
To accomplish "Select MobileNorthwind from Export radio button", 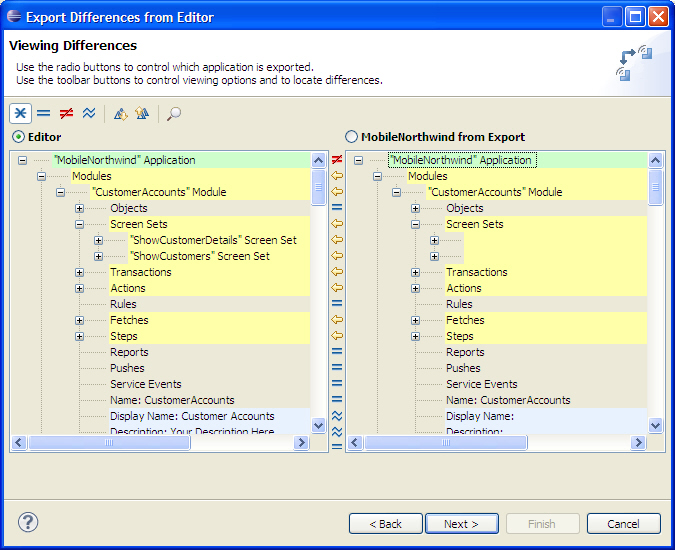I will click(351, 137).
